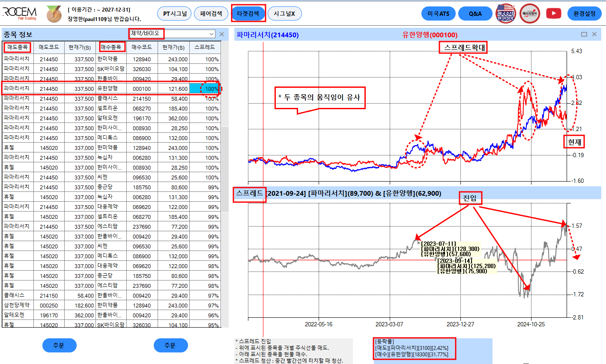The width and height of the screenshot is (606, 364).
Task: Select the 타겟검색 tab
Action: 248,14
